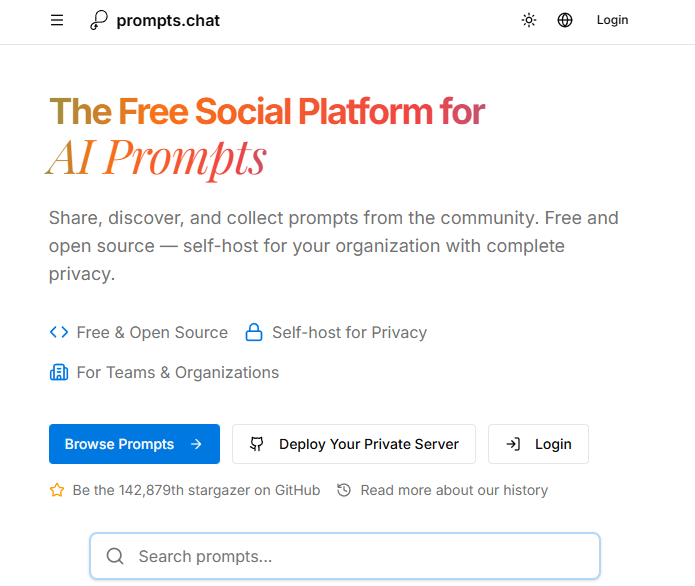Click the sign-in arrow icon beside Login

tap(513, 444)
